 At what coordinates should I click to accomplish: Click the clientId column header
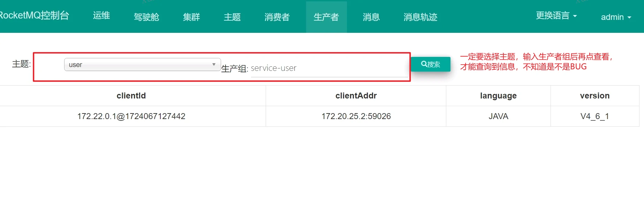(131, 96)
